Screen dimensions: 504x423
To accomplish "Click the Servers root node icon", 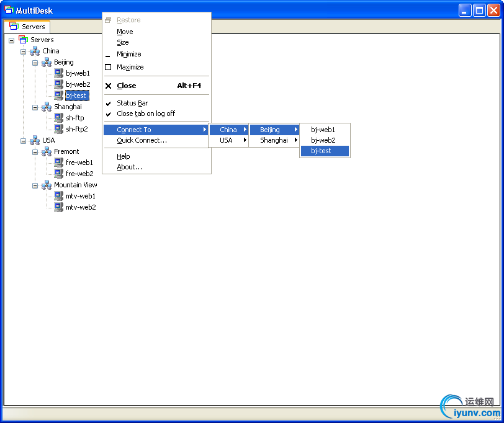I will (23, 40).
